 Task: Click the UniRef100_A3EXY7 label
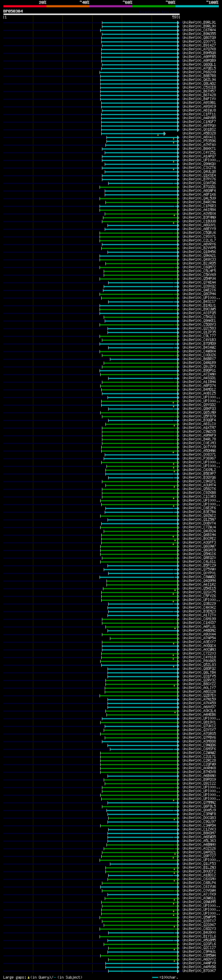(199, 642)
